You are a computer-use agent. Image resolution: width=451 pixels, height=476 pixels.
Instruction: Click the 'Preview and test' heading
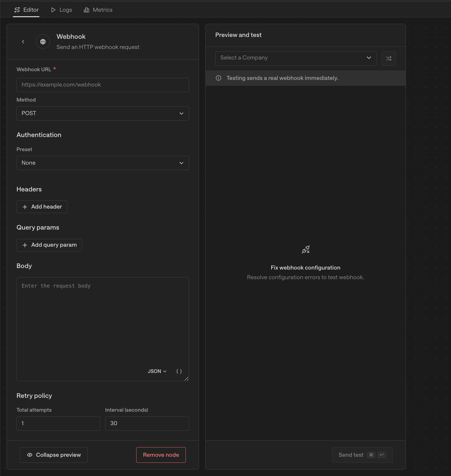coord(238,35)
